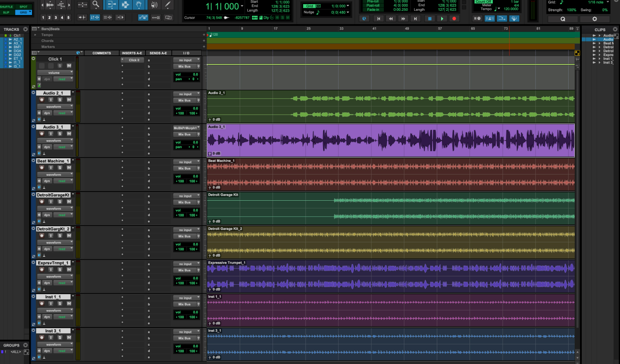Click the INSERTS A-E column header
Viewport: 620px width, 364px height.
click(132, 53)
